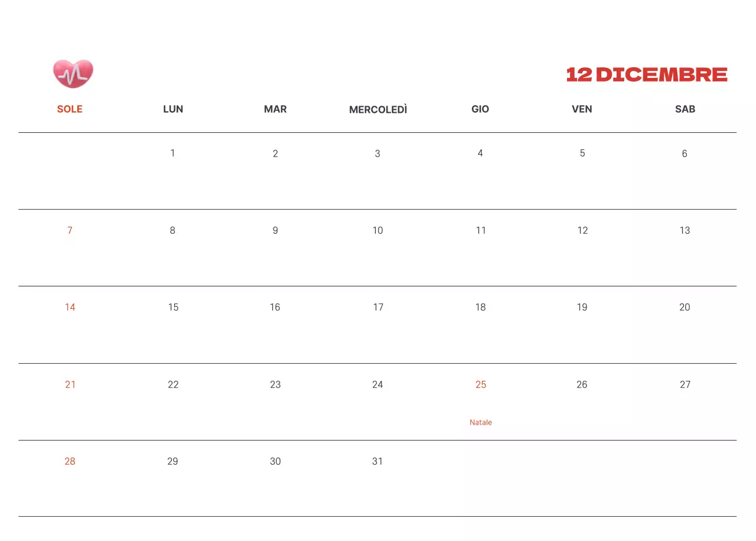Viewport: 756px width, 541px height.
Task: Select December 1 date cell
Action: click(x=172, y=153)
